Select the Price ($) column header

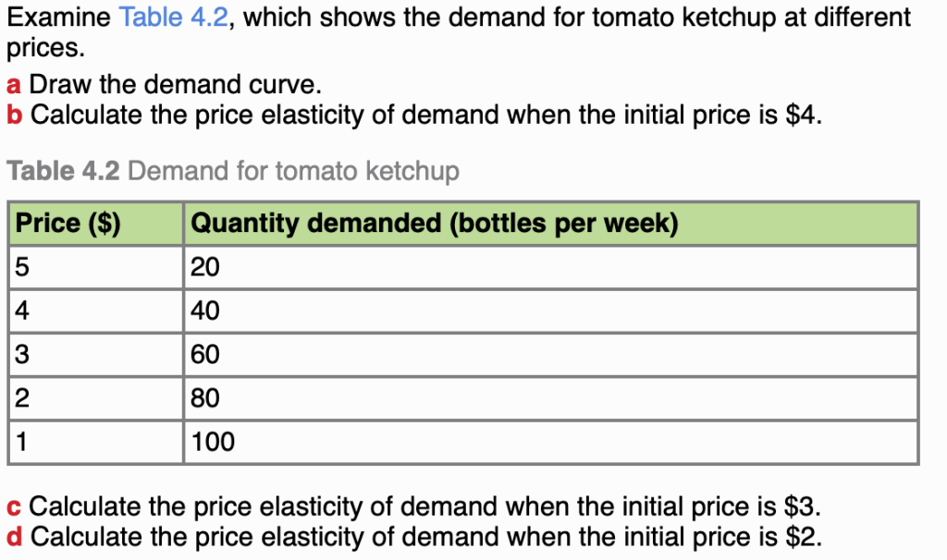point(69,224)
